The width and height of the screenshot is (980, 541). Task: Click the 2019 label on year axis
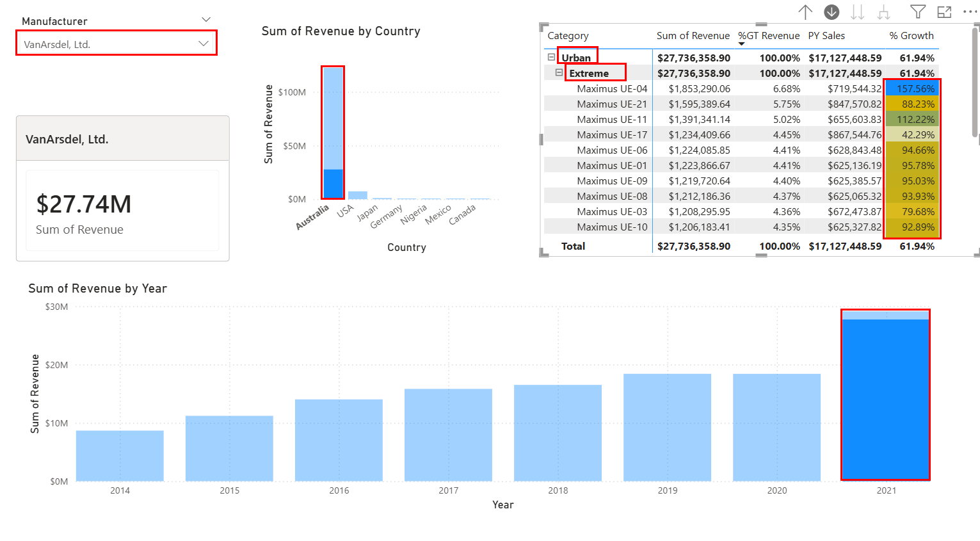pos(668,490)
